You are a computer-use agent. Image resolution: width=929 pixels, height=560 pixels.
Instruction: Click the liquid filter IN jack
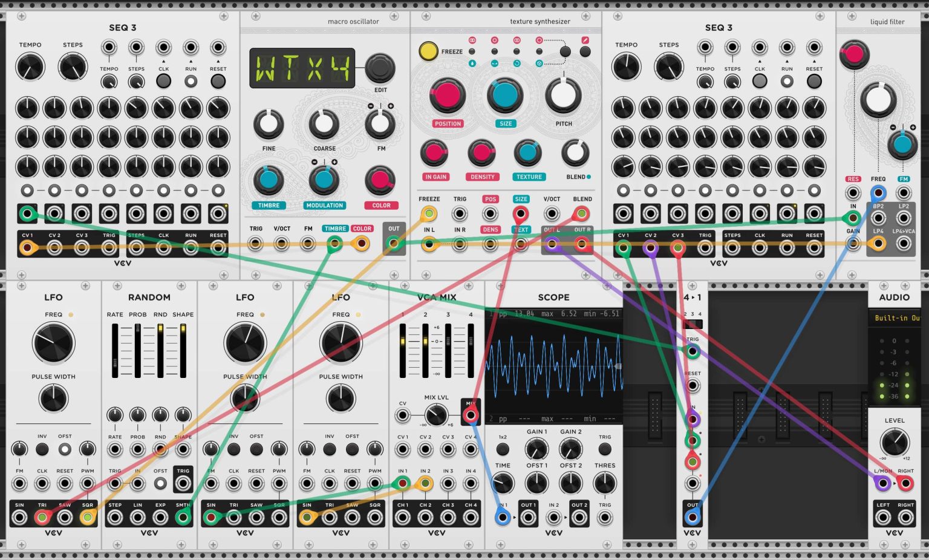click(x=853, y=218)
